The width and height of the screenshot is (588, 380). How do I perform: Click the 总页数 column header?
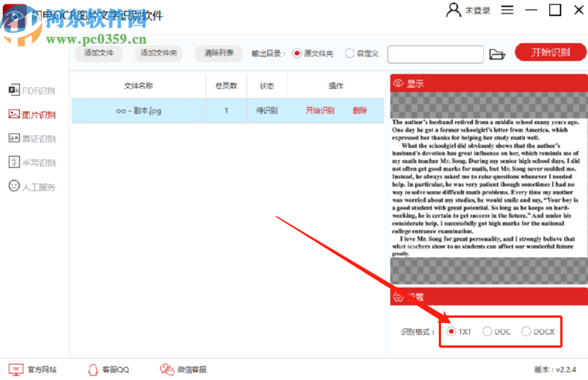(226, 86)
